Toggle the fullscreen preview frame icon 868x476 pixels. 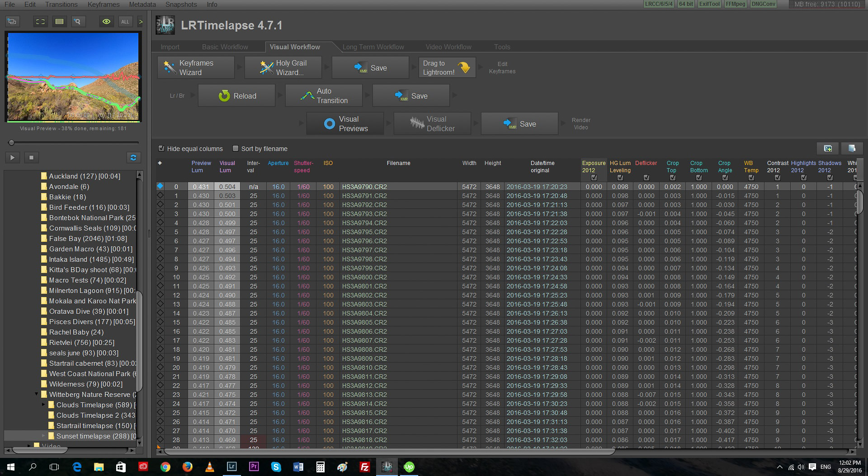[40, 22]
